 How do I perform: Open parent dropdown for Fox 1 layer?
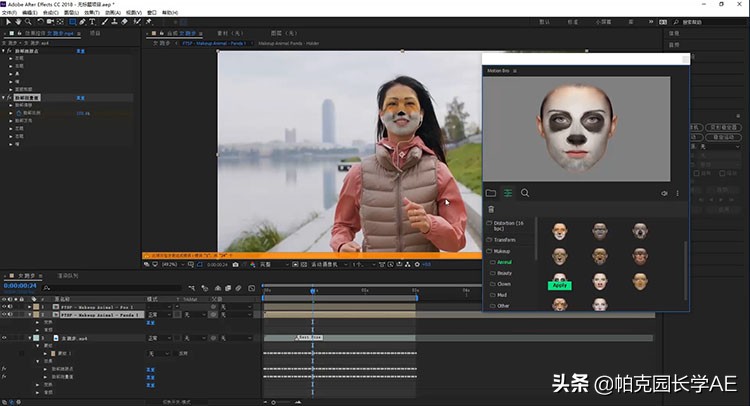(x=235, y=307)
